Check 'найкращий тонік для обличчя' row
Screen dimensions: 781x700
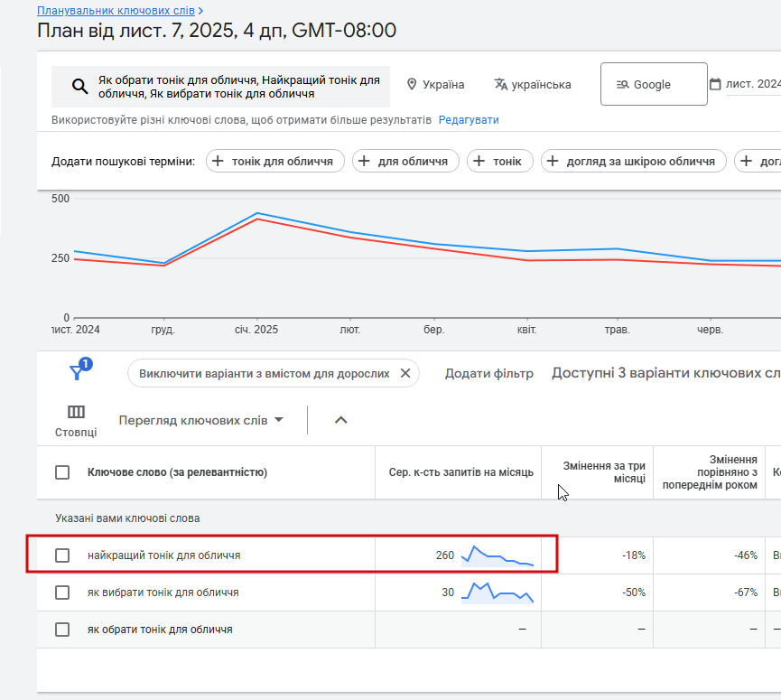(x=62, y=555)
